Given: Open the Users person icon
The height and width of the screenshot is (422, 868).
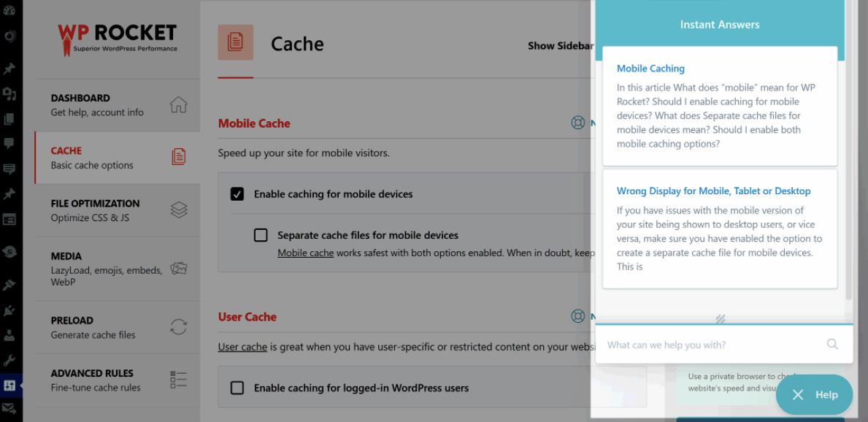Looking at the screenshot, I should (x=9, y=336).
